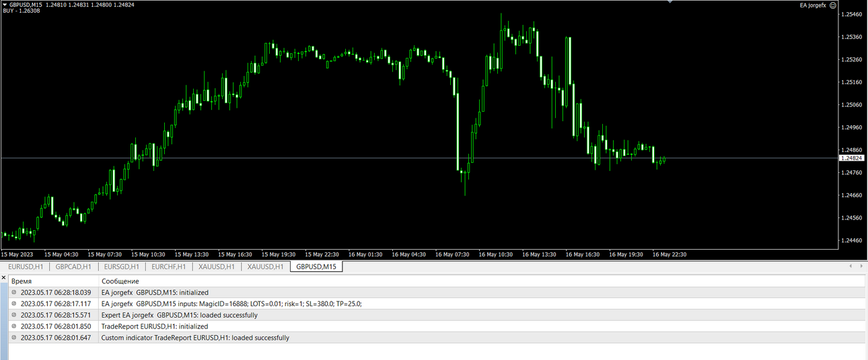The height and width of the screenshot is (360, 868).
Task: Click the EA jorgefx smiley face icon
Action: (x=833, y=5)
